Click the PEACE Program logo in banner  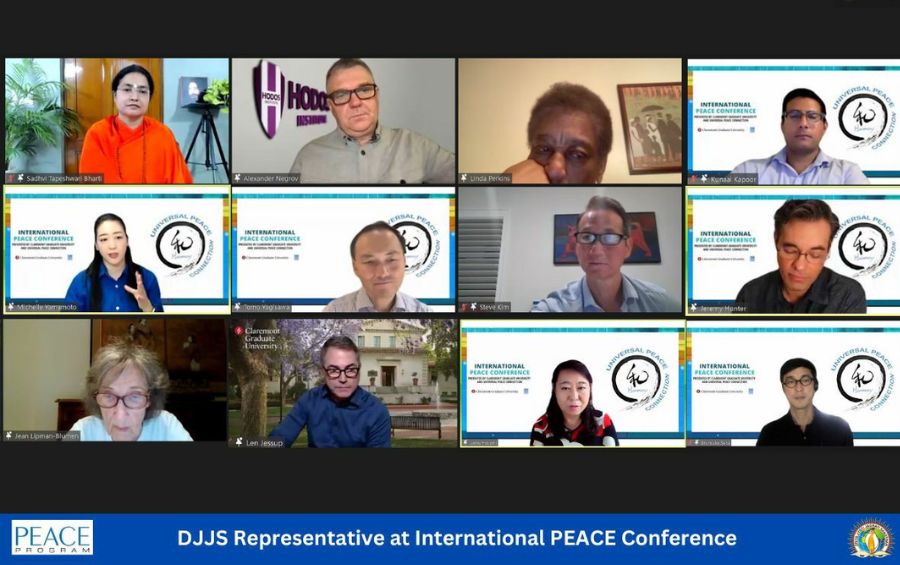pyautogui.click(x=52, y=538)
